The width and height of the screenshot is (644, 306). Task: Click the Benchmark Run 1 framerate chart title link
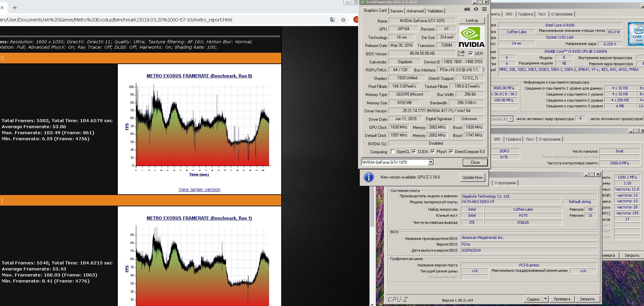(199, 218)
